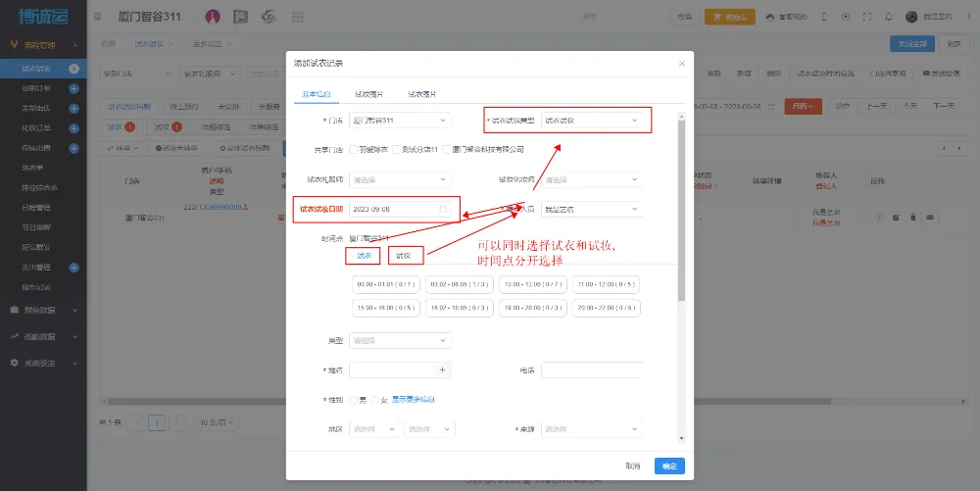Close the 添加试衣记录 dialog with the X icon

coord(682,63)
